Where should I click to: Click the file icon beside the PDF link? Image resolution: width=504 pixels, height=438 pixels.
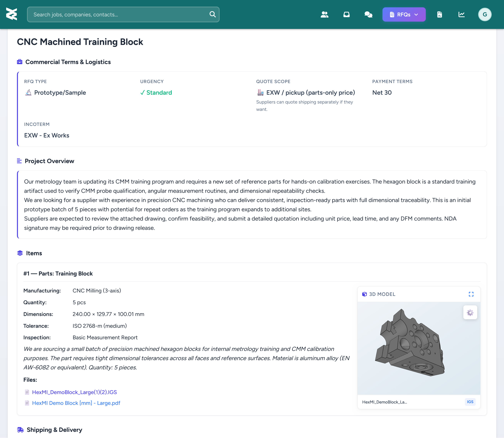click(27, 403)
